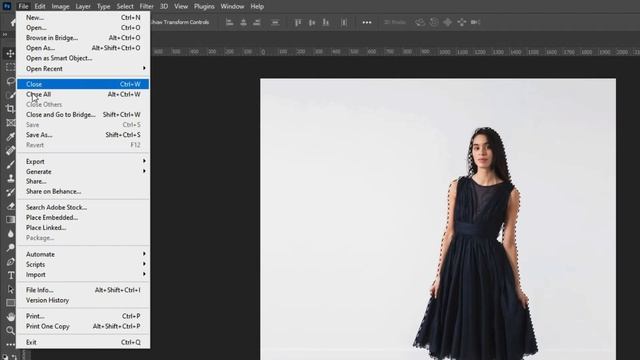Expand the Automate submenu

[x=83, y=254]
